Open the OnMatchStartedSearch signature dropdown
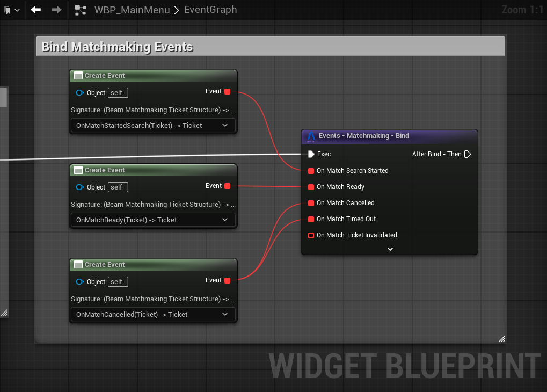Screen dimensions: 547x392 point(153,126)
